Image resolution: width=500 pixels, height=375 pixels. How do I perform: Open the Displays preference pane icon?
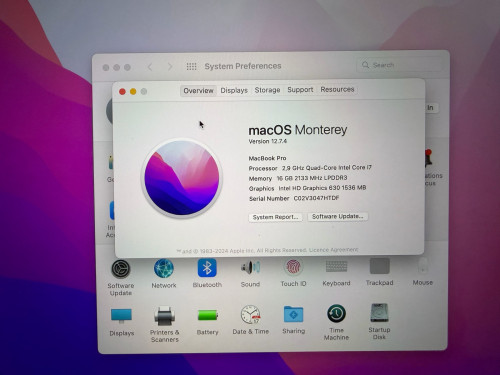[121, 316]
